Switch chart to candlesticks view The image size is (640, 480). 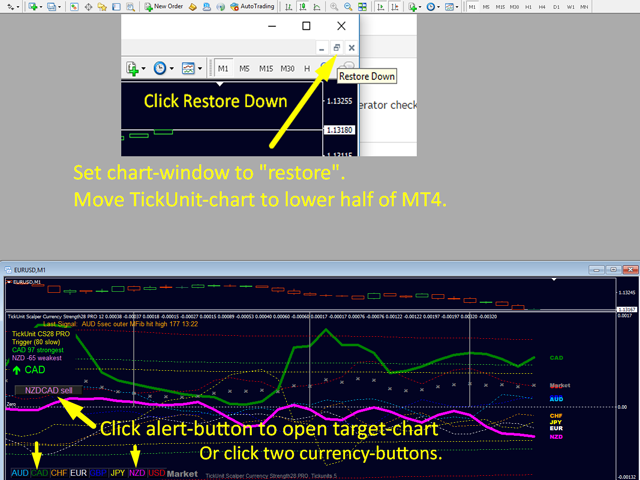pyautogui.click(x=303, y=7)
